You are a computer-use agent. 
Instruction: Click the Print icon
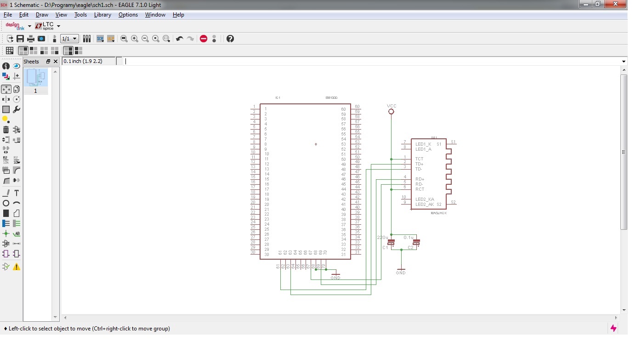(x=30, y=39)
